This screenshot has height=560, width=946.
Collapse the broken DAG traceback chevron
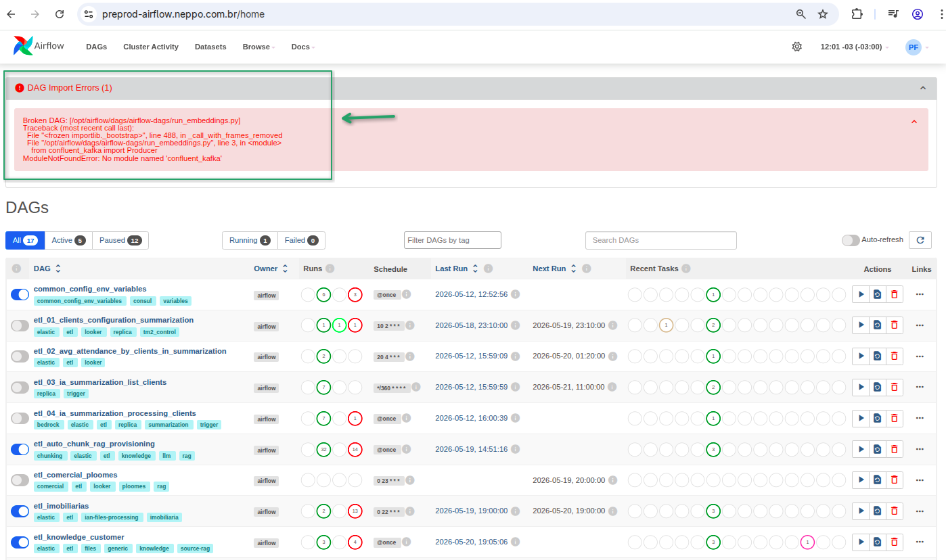pyautogui.click(x=914, y=122)
